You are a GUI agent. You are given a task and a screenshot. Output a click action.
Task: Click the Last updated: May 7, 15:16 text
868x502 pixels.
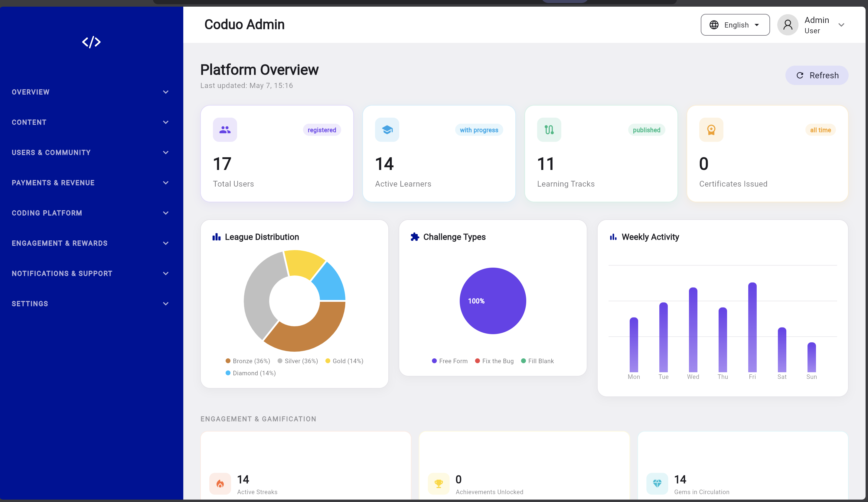[x=246, y=85]
